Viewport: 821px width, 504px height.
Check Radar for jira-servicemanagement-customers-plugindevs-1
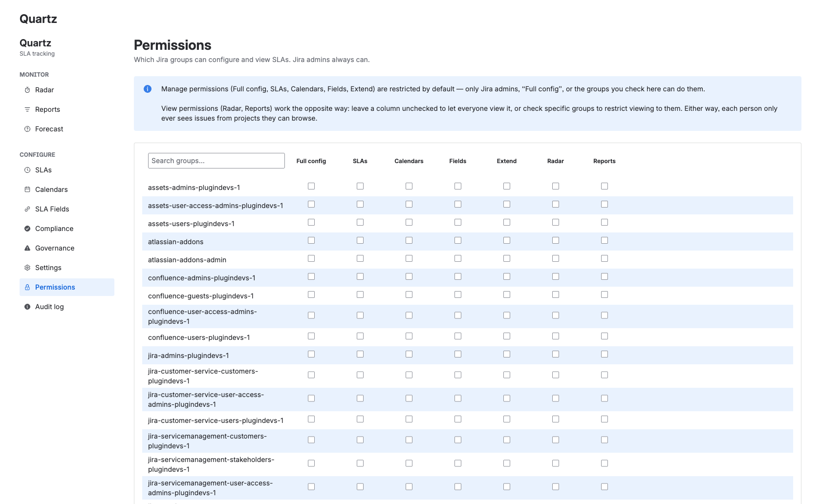click(556, 440)
